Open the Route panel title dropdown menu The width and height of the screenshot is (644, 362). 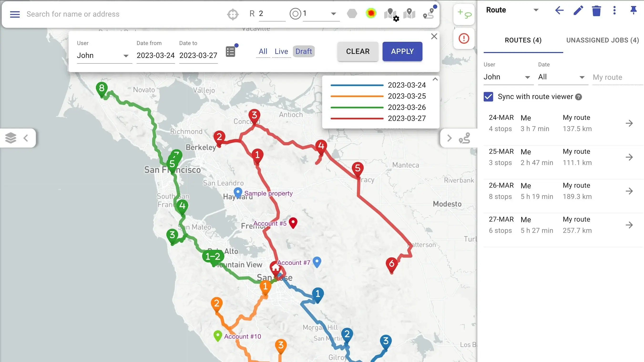click(536, 10)
